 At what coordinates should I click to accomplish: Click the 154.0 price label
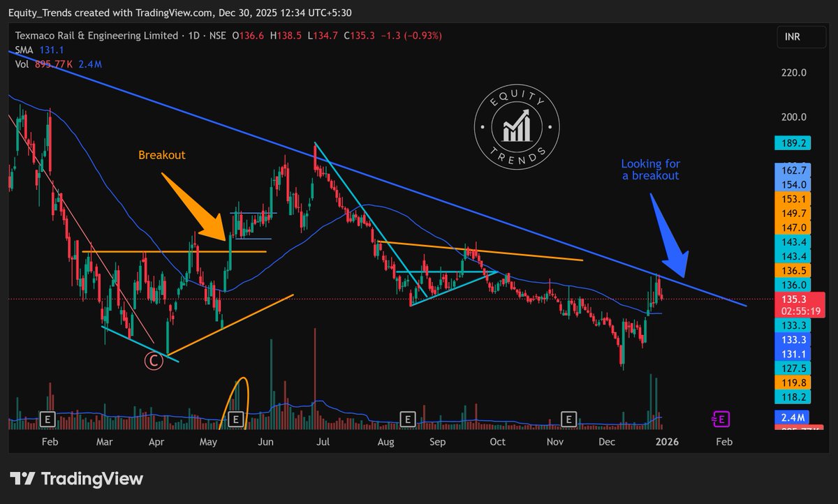(792, 184)
